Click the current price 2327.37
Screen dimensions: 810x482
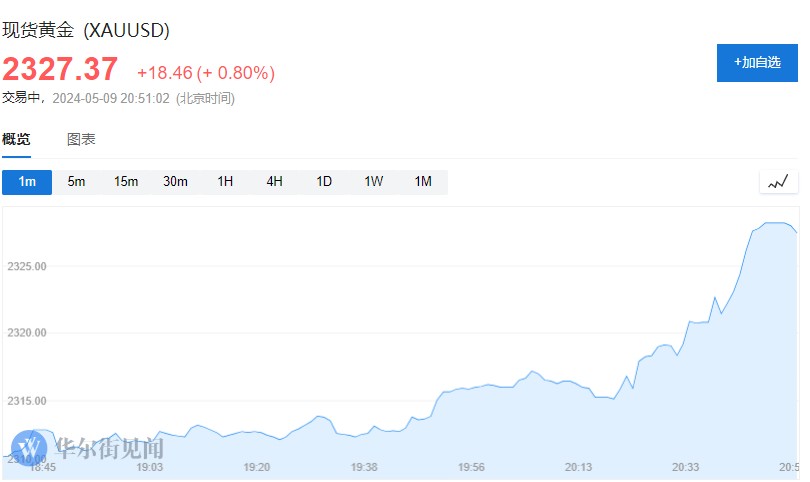click(x=60, y=70)
